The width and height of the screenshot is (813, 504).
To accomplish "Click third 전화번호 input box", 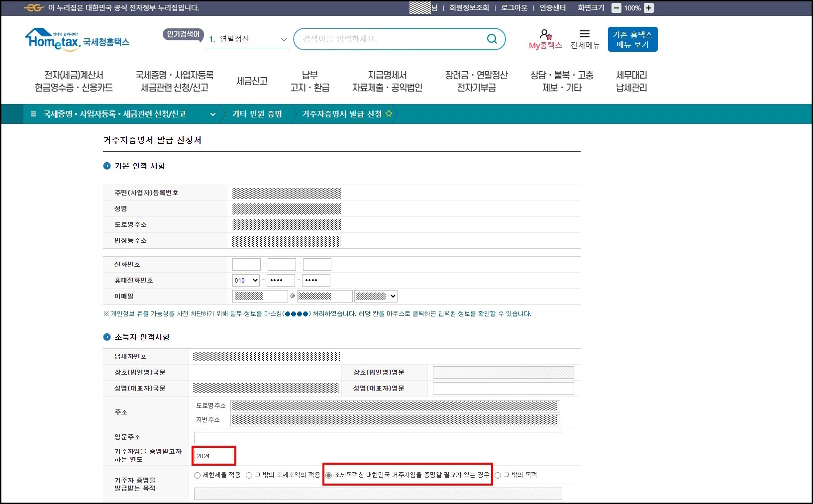I will tap(317, 264).
